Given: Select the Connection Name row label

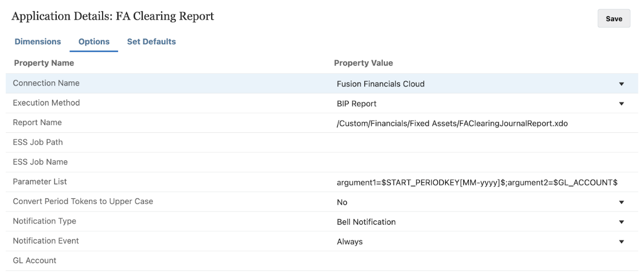Looking at the screenshot, I should point(46,83).
